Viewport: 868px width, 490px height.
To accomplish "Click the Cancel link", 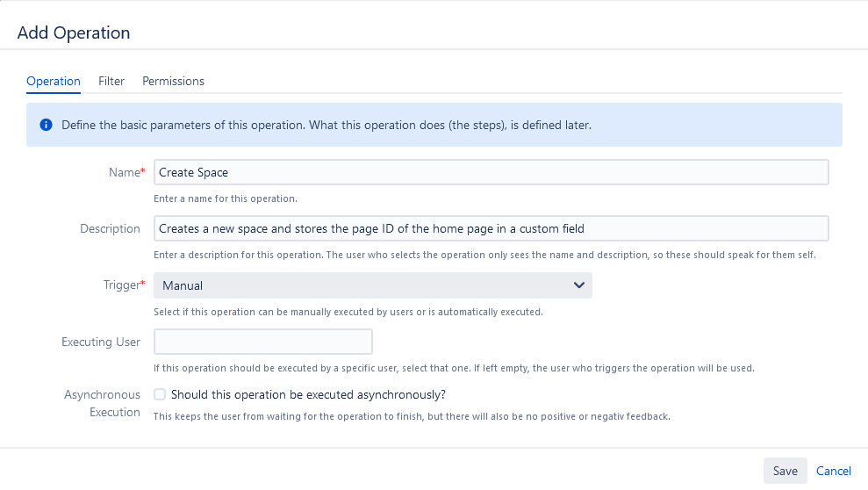I will 833,471.
